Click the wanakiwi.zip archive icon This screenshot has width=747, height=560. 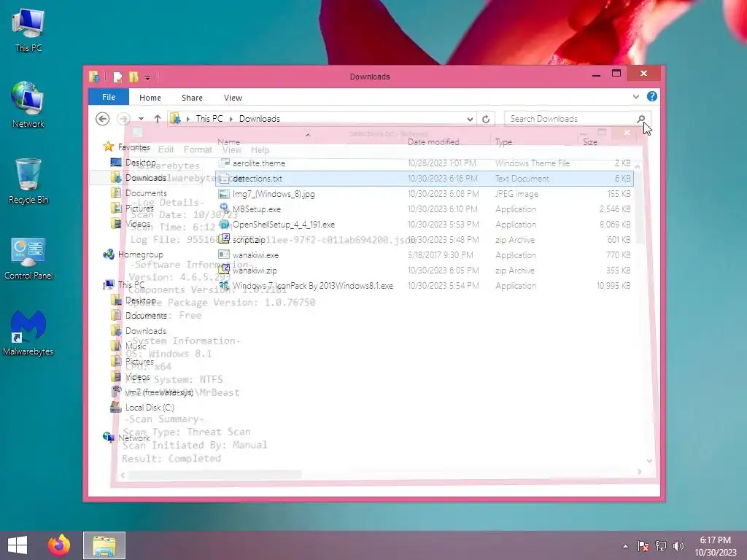[224, 270]
